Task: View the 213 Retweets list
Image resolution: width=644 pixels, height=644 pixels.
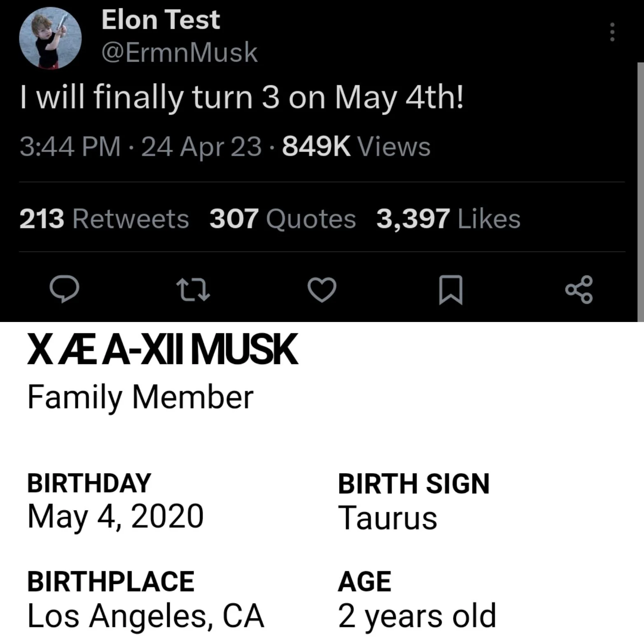Action: click(104, 219)
